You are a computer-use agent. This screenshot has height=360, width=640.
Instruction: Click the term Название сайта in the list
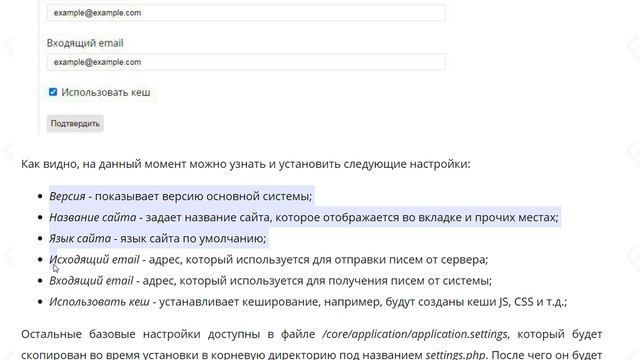coord(93,218)
